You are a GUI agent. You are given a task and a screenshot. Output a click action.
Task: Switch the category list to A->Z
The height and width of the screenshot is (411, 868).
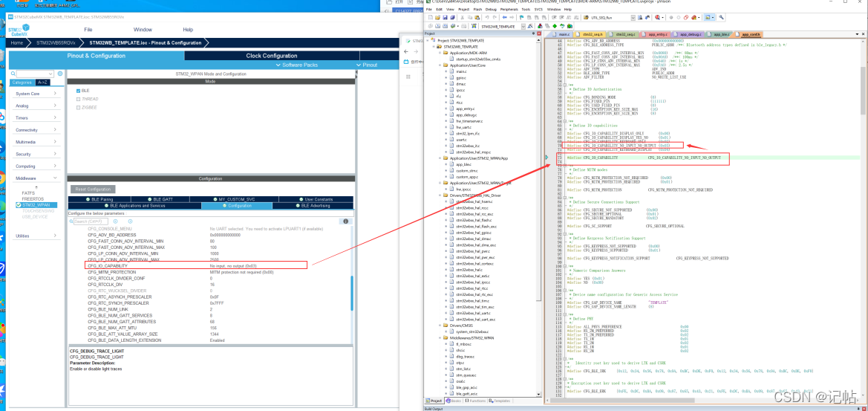[x=42, y=82]
